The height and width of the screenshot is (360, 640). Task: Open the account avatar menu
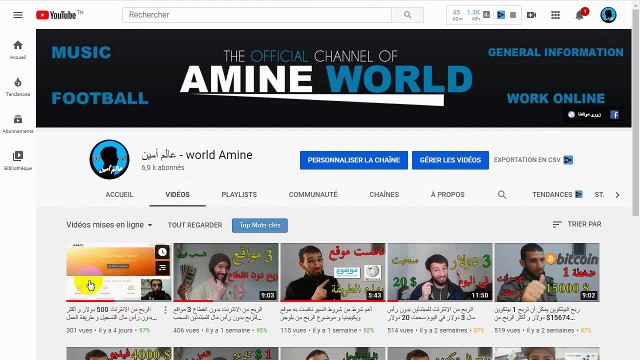click(x=608, y=15)
